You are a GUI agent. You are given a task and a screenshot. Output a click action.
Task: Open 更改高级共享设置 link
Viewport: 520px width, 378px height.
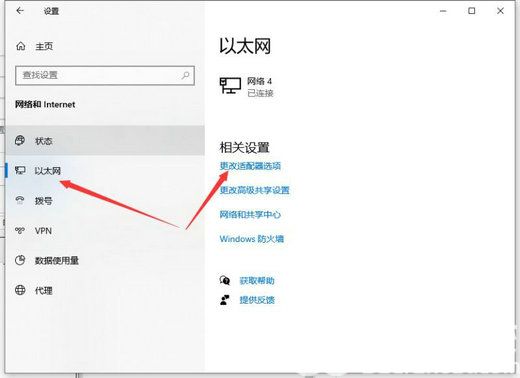255,190
